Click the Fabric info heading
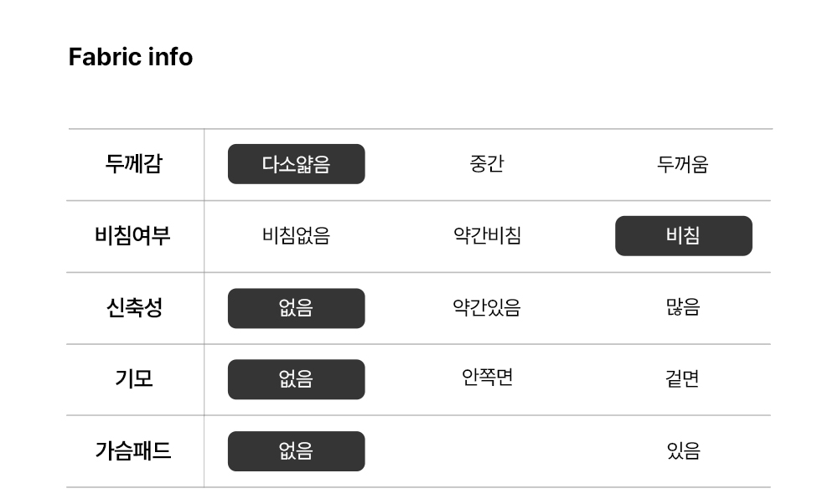 [x=131, y=57]
